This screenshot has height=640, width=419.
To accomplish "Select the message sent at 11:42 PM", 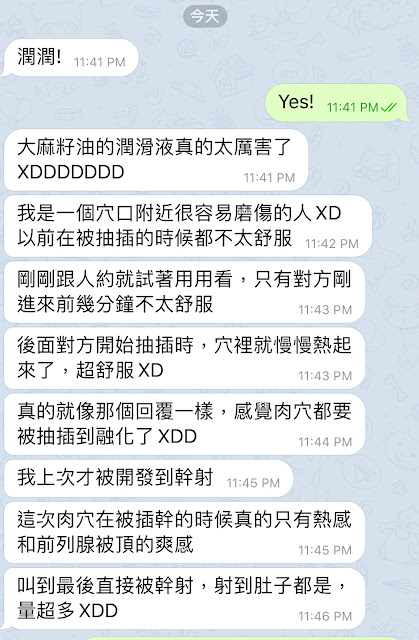I will (x=188, y=226).
